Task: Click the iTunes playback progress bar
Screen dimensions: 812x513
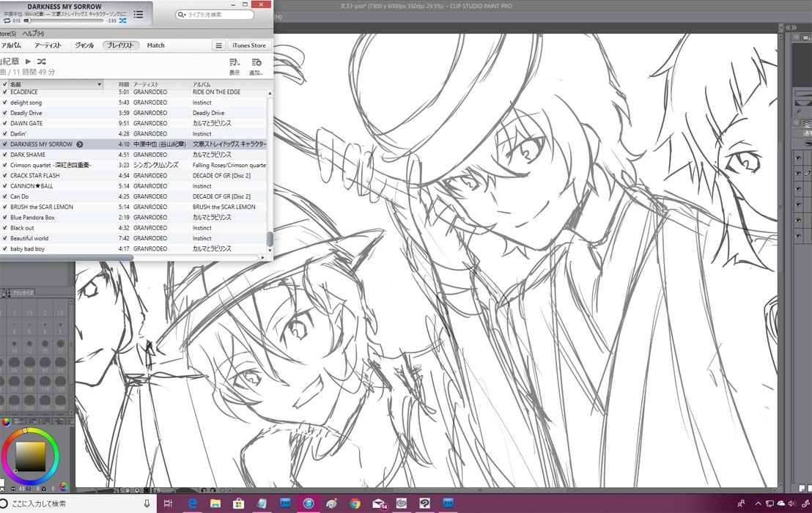Action: click(64, 21)
